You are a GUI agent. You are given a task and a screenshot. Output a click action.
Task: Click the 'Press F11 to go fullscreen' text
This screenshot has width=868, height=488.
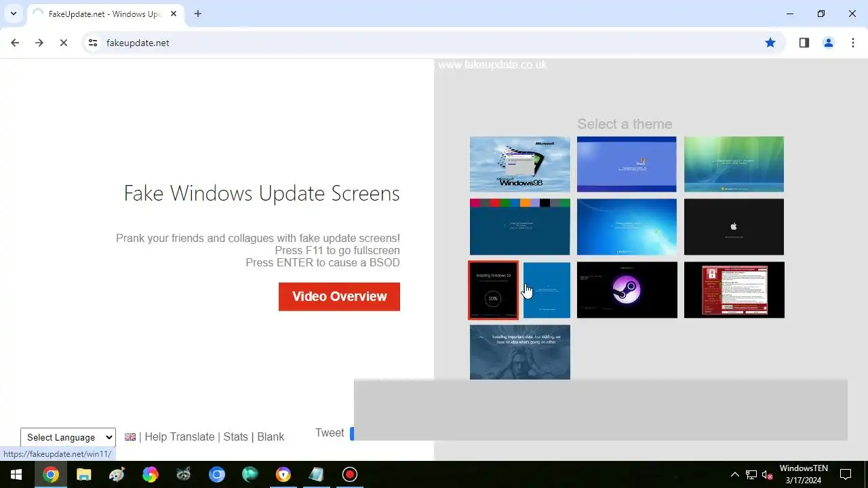[x=337, y=251]
